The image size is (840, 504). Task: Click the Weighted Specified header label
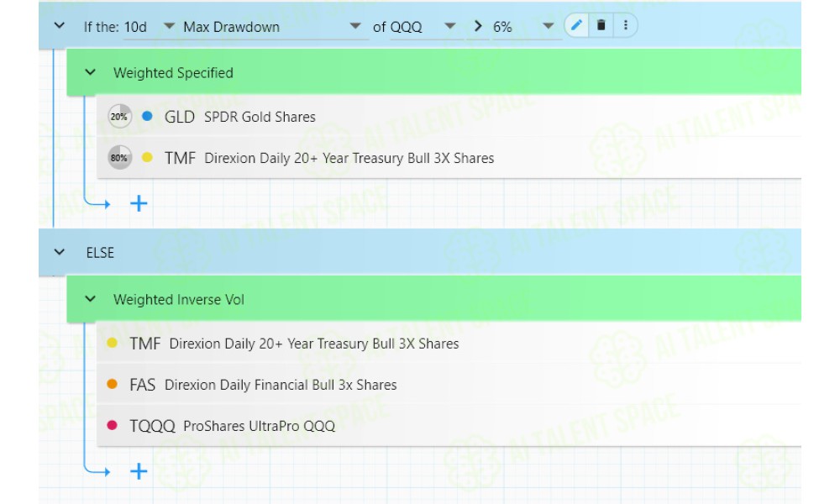click(173, 73)
